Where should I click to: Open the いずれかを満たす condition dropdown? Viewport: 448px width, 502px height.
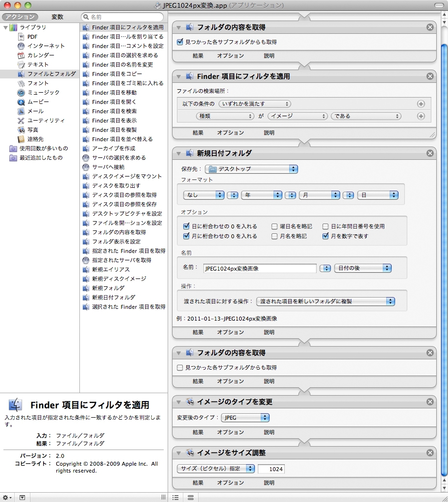255,104
